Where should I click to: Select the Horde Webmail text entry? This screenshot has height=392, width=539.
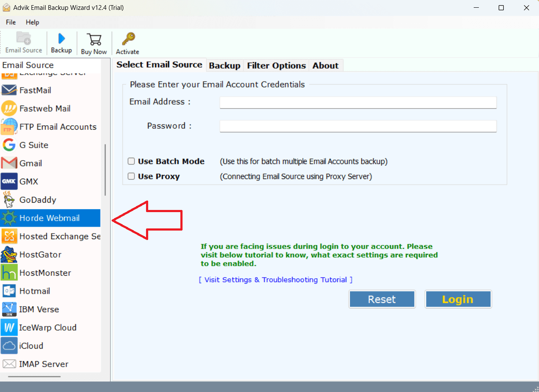50,218
